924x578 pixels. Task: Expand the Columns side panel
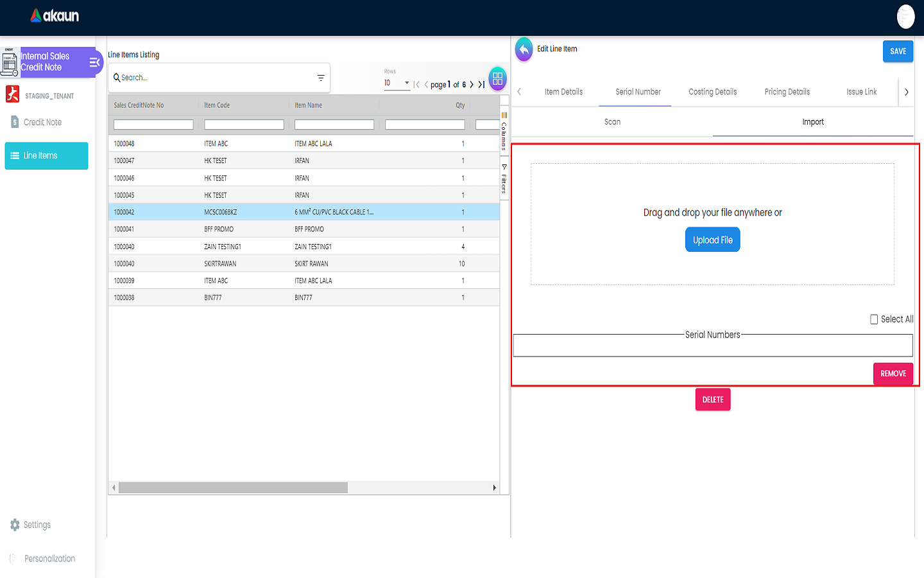pyautogui.click(x=504, y=132)
